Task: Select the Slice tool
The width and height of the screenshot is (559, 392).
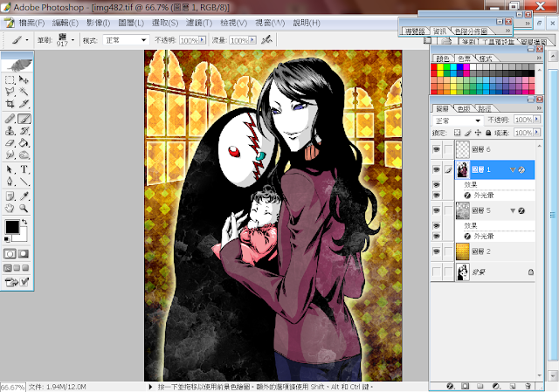Action: [x=24, y=104]
